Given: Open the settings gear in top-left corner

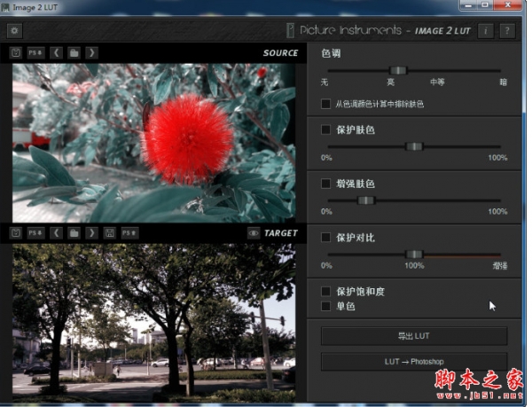Looking at the screenshot, I should point(15,30).
